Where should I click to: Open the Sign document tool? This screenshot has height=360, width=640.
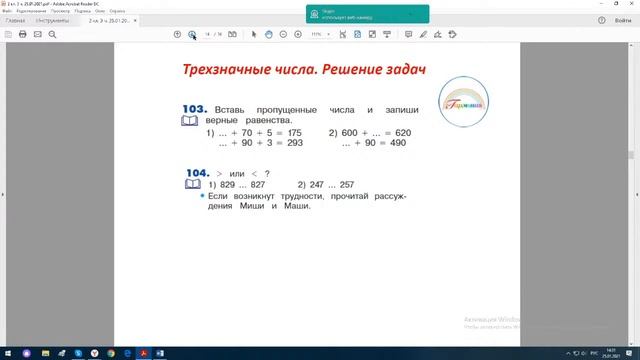(438, 34)
